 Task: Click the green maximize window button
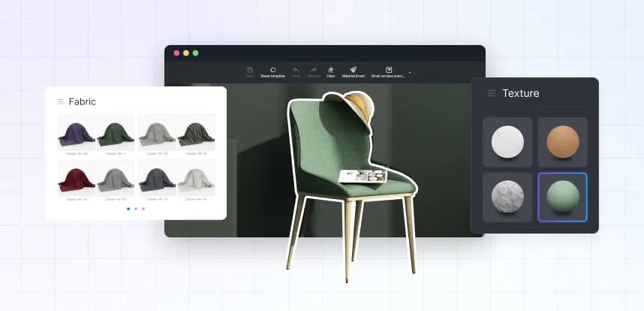pyautogui.click(x=195, y=53)
